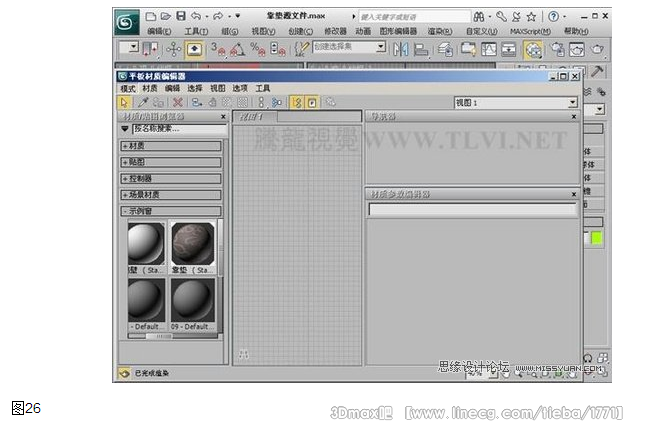
Task: Open the quick access toolbar customize arrow
Action: click(x=238, y=16)
